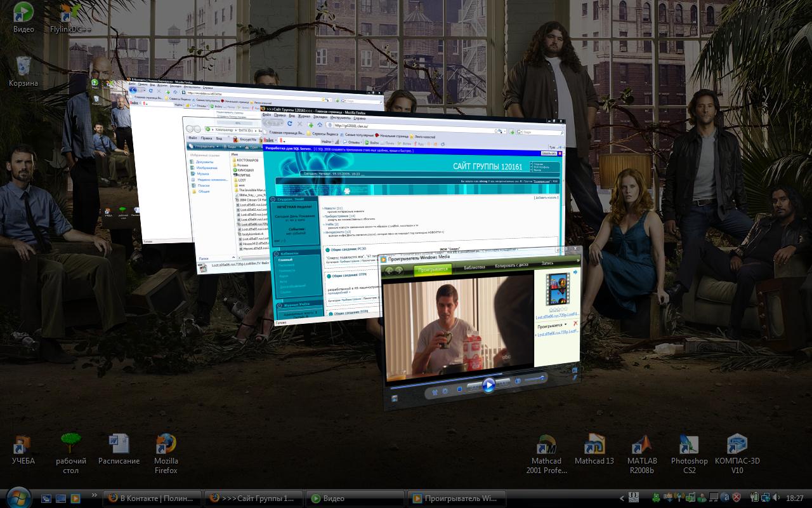Open the Приборостроение category link
Viewport: 812px width, 508px height.
(x=339, y=216)
